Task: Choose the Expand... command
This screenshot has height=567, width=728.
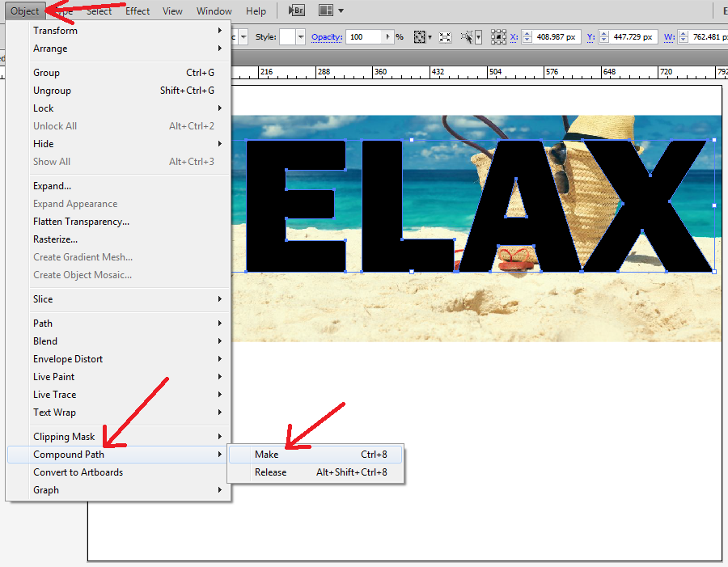Action: pos(119,186)
